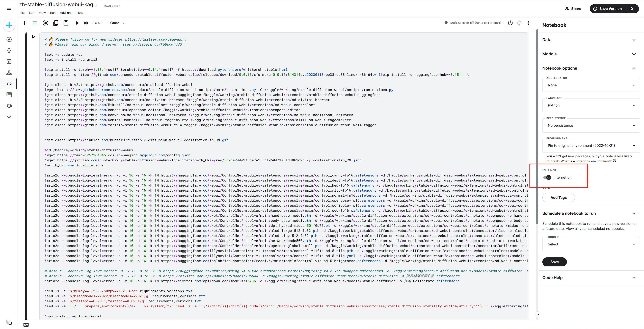Toggle the Internet on switch
644x329 pixels.
tap(547, 178)
